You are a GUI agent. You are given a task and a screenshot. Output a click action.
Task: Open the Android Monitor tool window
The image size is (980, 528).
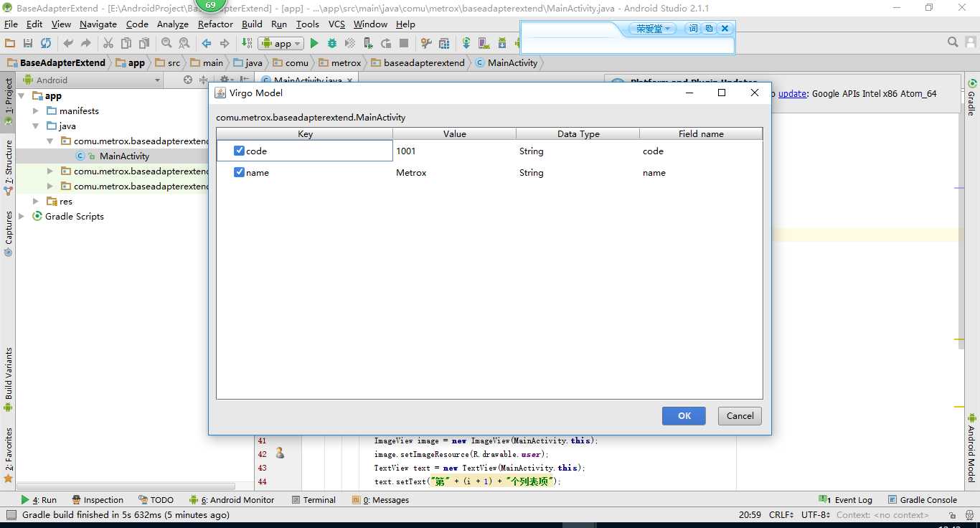point(232,500)
